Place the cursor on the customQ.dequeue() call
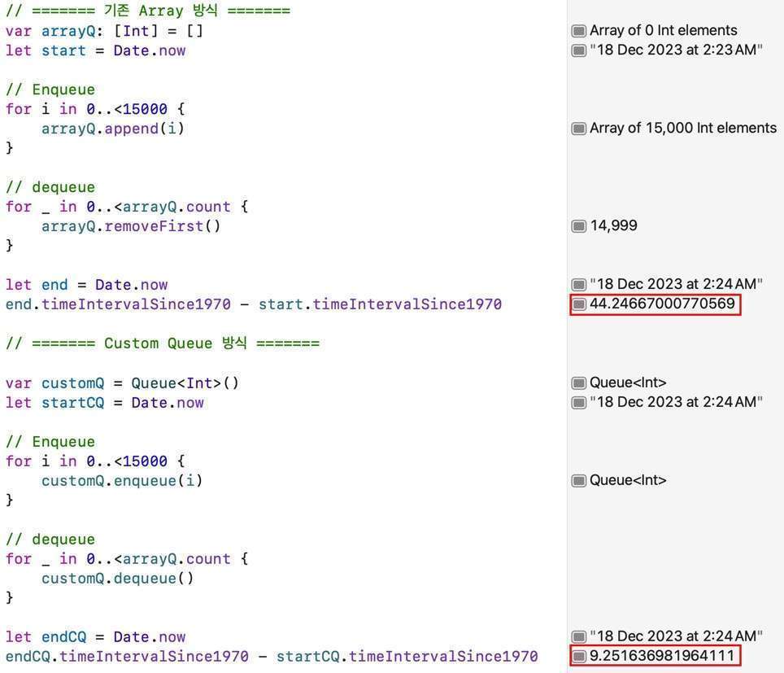 tap(118, 579)
